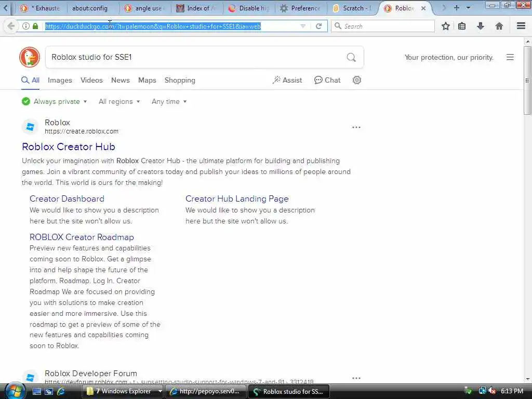Image resolution: width=532 pixels, height=399 pixels.
Task: Select the All search tab
Action: (31, 80)
